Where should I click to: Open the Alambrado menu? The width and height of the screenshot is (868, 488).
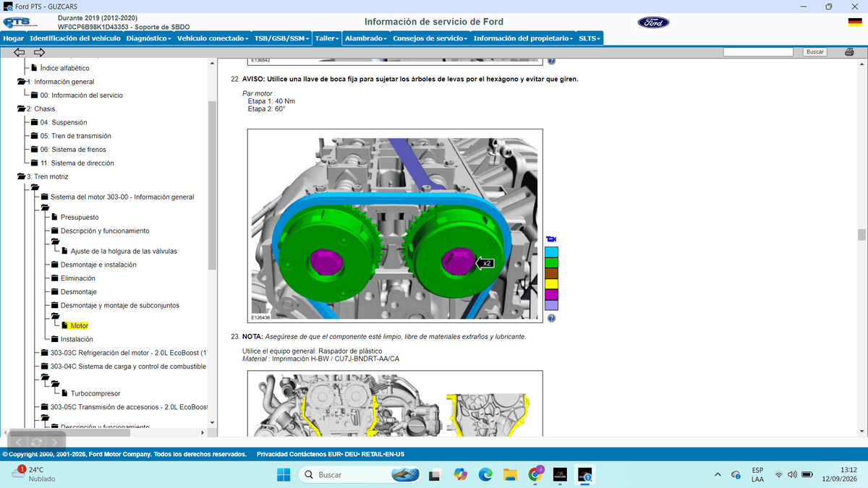click(365, 38)
